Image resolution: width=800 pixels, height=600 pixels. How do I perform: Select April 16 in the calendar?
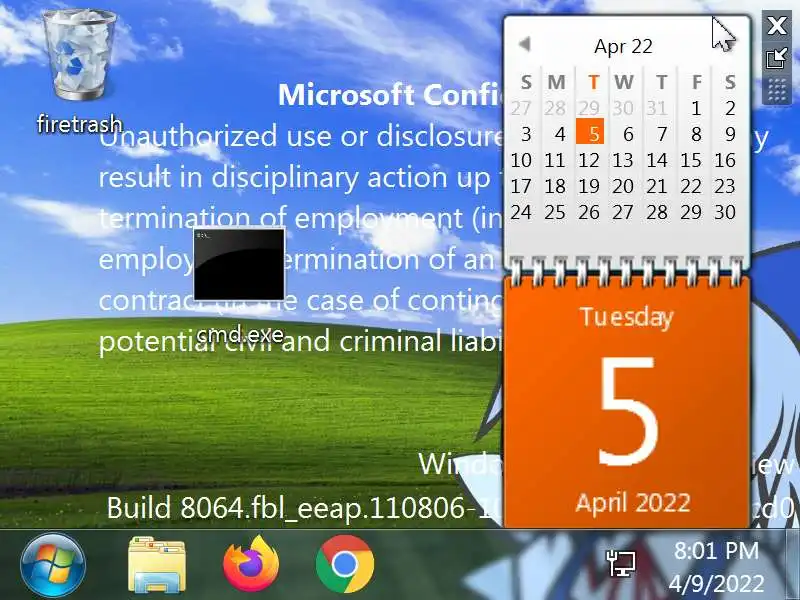pyautogui.click(x=725, y=160)
